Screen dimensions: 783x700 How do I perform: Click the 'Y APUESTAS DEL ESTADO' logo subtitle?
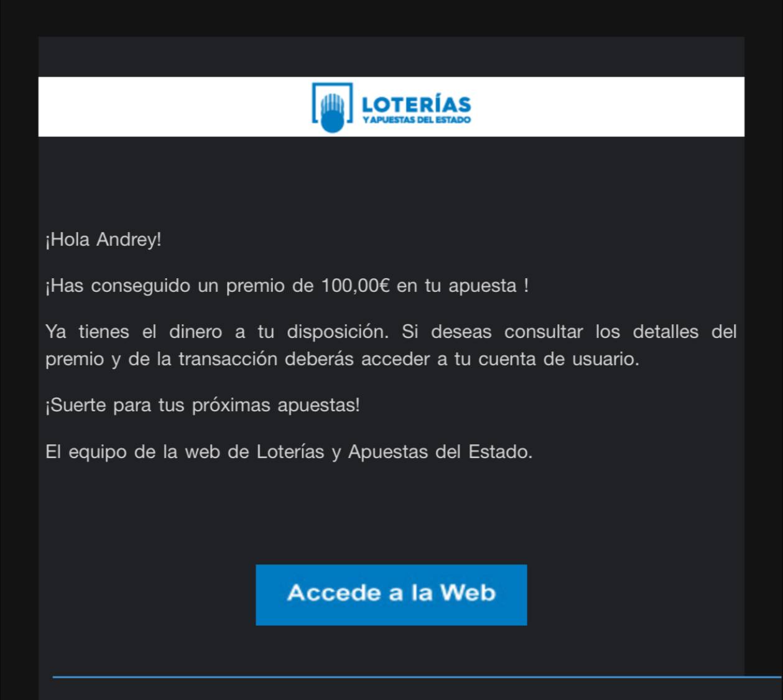tap(416, 119)
